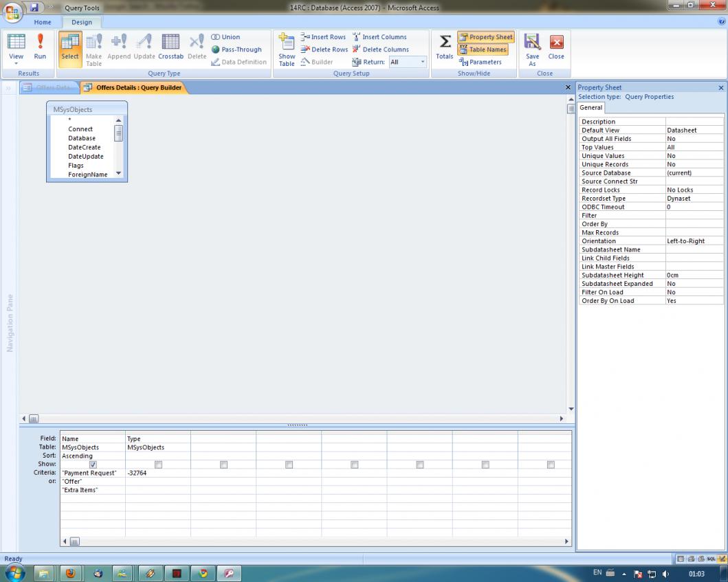Image resolution: width=728 pixels, height=582 pixels.
Task: Click Criteria cell "Payment Request"
Action: tap(92, 473)
